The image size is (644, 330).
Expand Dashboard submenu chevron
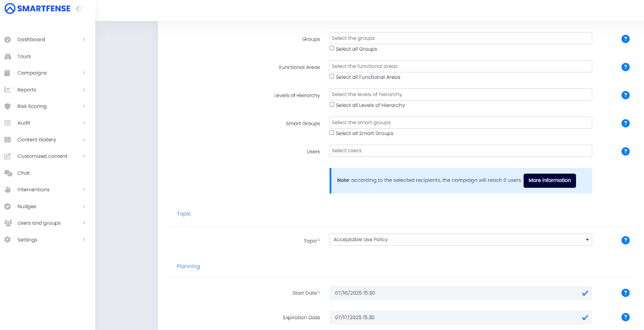pos(84,39)
